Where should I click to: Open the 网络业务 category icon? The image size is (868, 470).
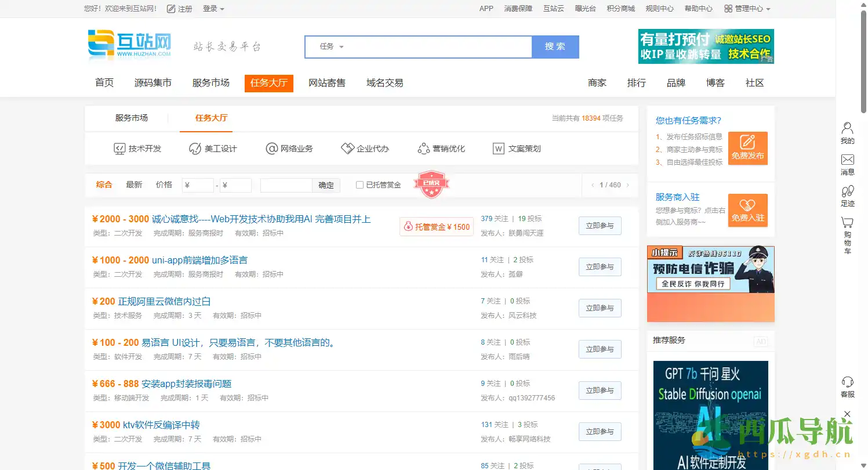[271, 149]
